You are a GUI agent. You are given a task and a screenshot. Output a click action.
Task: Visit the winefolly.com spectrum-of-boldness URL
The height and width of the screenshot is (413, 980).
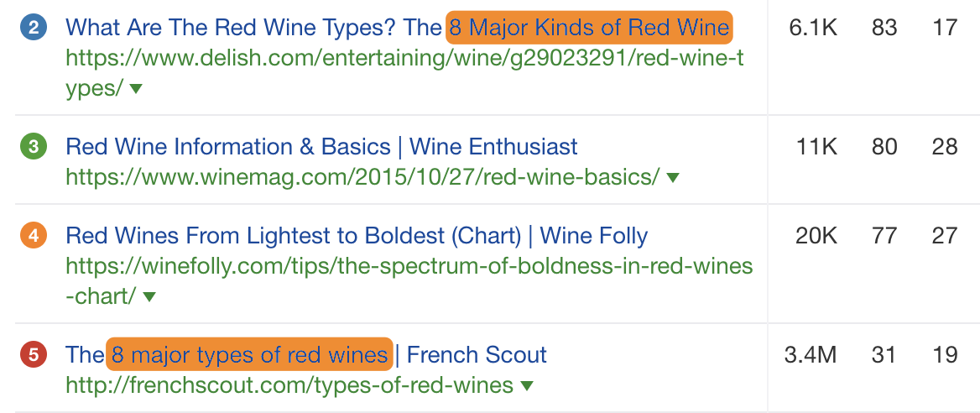point(409,267)
